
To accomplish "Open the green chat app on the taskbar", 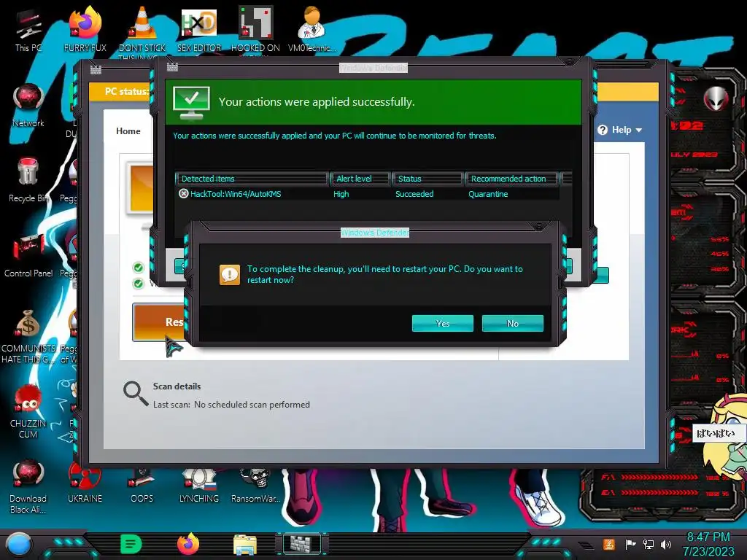I will click(131, 544).
